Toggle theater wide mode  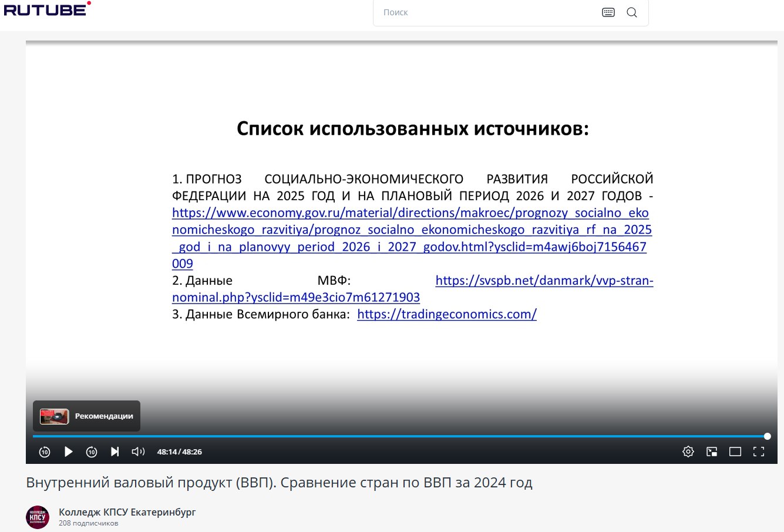click(735, 452)
